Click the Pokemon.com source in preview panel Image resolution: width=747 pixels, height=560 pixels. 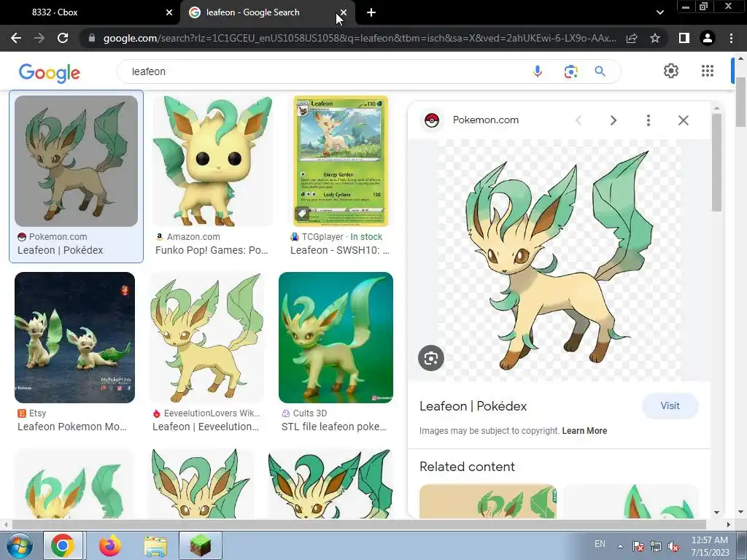pos(485,120)
